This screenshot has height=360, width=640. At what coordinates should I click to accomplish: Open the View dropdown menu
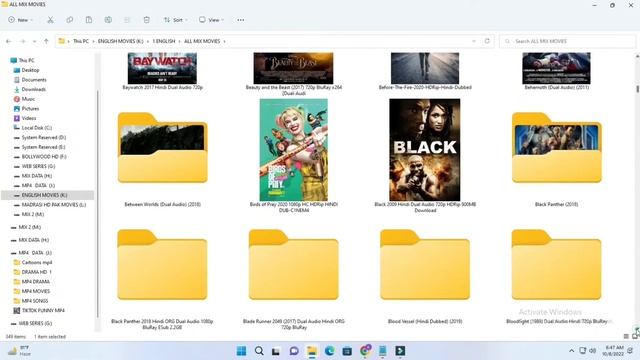pyautogui.click(x=211, y=20)
